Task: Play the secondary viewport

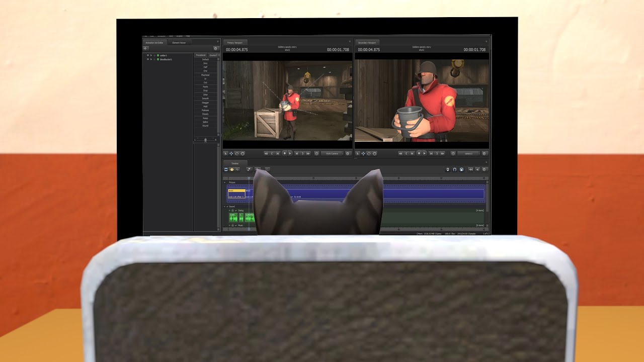Action: click(x=425, y=153)
